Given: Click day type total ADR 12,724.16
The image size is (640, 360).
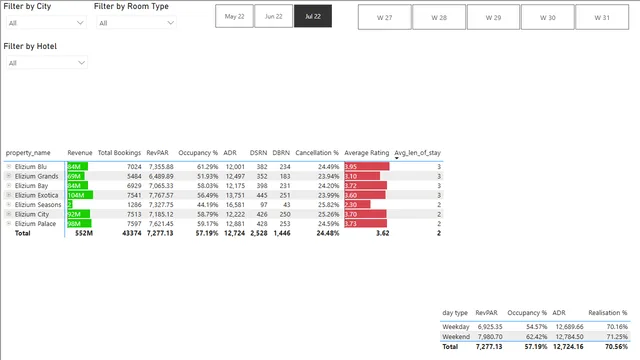Looking at the screenshot, I should pos(568,347).
